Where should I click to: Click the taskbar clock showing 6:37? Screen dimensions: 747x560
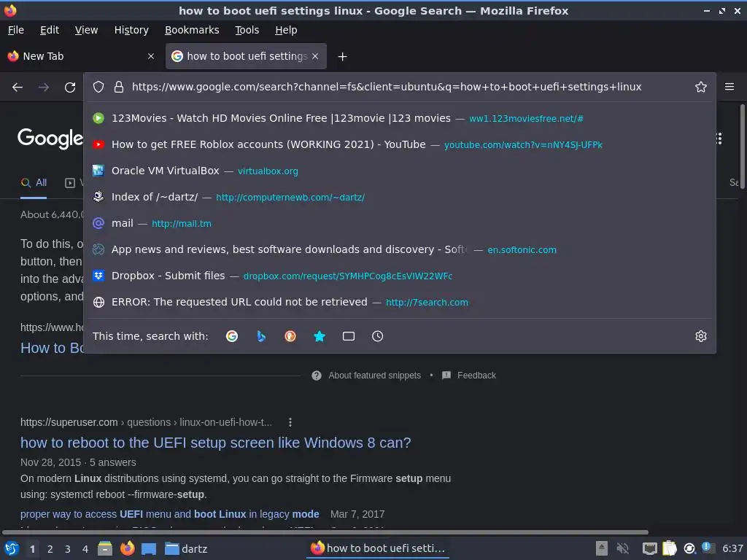tap(732, 548)
